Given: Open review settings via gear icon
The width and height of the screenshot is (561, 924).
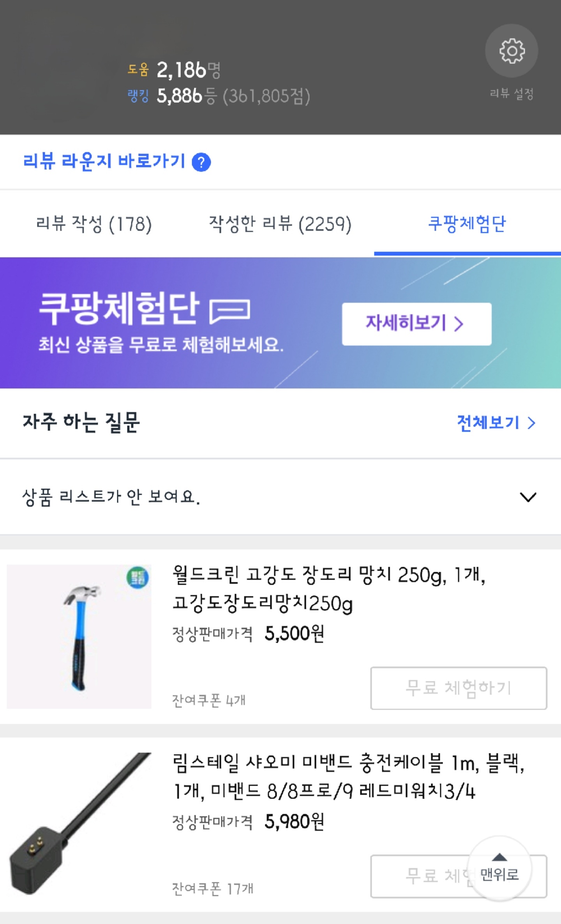Looking at the screenshot, I should coord(512,51).
